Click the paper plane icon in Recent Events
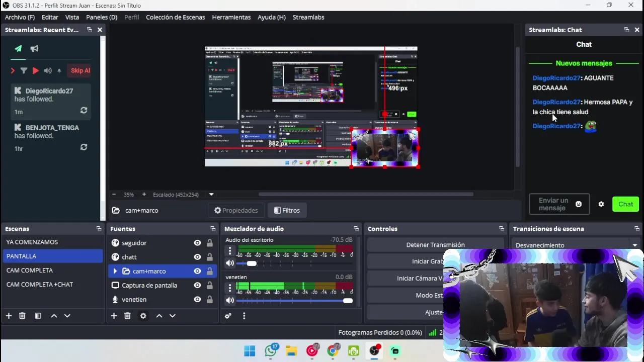The image size is (644, 362). tap(18, 49)
